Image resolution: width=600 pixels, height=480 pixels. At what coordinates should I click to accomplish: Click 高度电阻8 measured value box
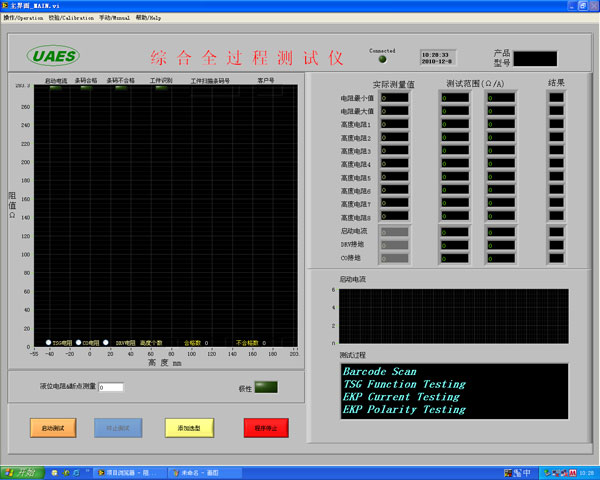point(395,216)
